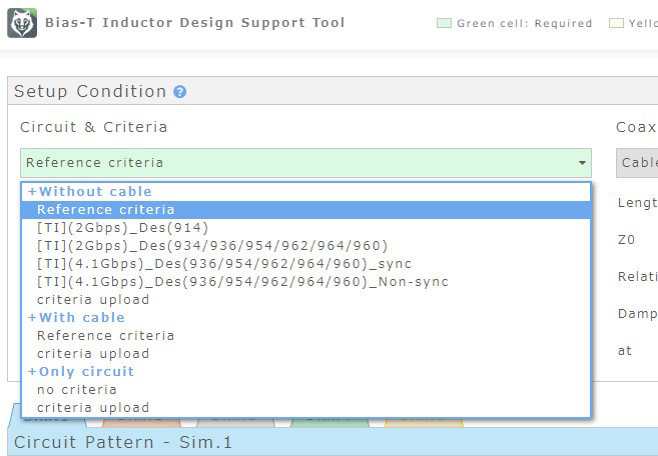This screenshot has width=658, height=456.
Task: Choose criteria upload under Only circuit
Action: coord(93,408)
